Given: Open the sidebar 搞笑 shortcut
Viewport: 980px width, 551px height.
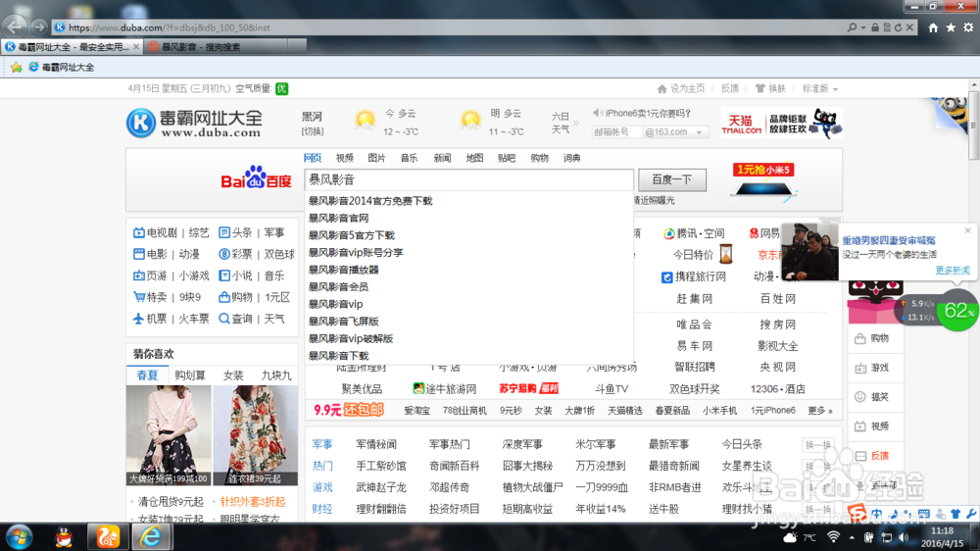Looking at the screenshot, I should pyautogui.click(x=872, y=396).
